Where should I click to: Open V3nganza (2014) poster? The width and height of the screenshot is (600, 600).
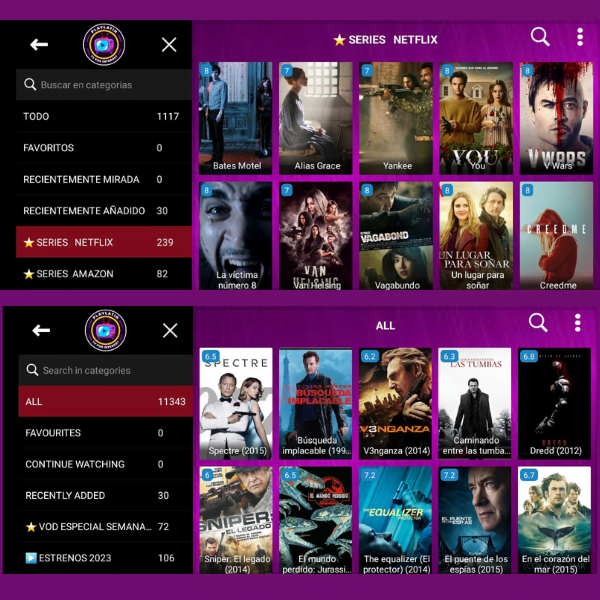pyautogui.click(x=395, y=404)
